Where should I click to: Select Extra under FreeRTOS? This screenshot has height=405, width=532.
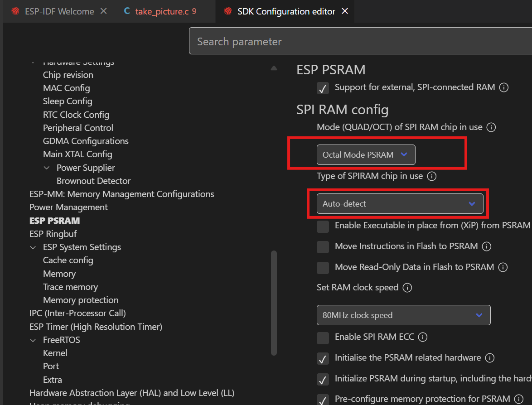click(x=52, y=380)
